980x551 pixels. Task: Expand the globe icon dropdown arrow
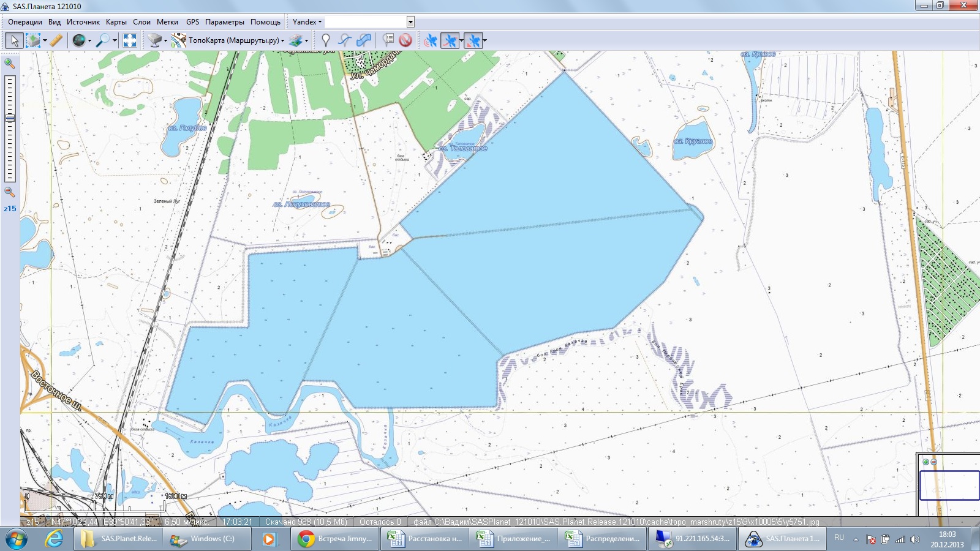tap(89, 41)
